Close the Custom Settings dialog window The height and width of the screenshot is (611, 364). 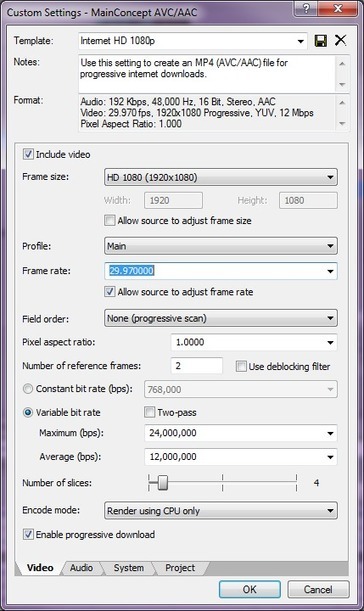[x=338, y=8]
